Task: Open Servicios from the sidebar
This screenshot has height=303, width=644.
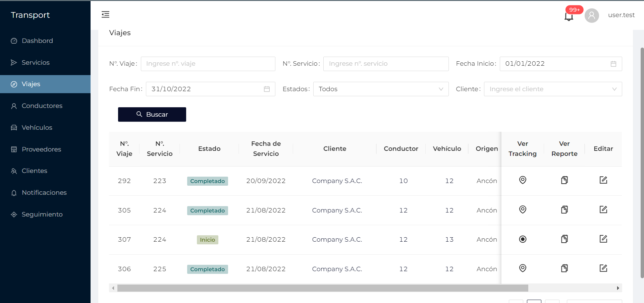Action: pyautogui.click(x=45, y=62)
